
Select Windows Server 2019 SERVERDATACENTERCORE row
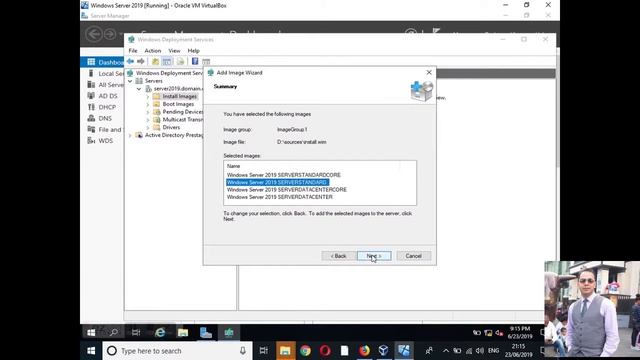[287, 190]
